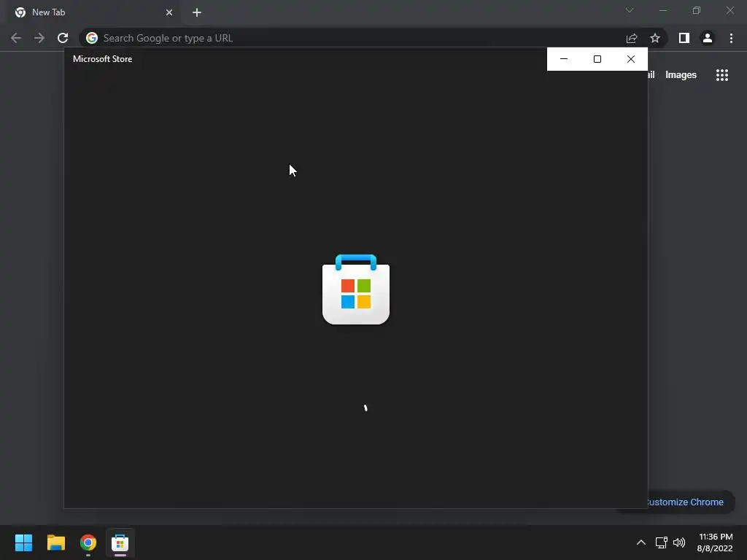Image resolution: width=747 pixels, height=560 pixels.
Task: Switch to Chrome from the taskbar
Action: 88,542
